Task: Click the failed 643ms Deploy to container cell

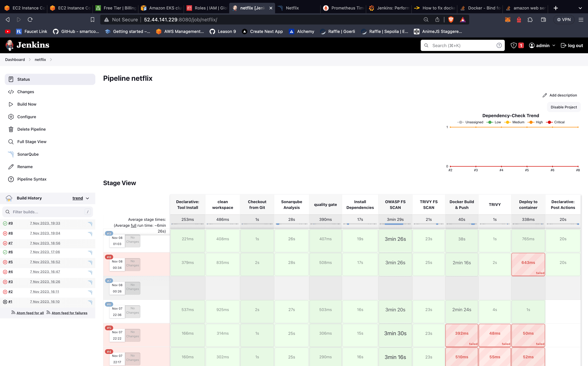Action: (528, 265)
